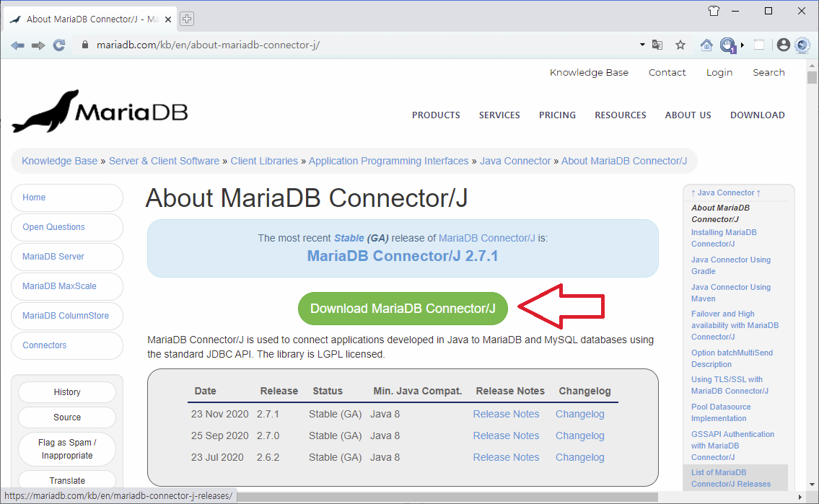The height and width of the screenshot is (504, 819).
Task: Click the Client Libraries breadcrumb
Action: tap(264, 162)
